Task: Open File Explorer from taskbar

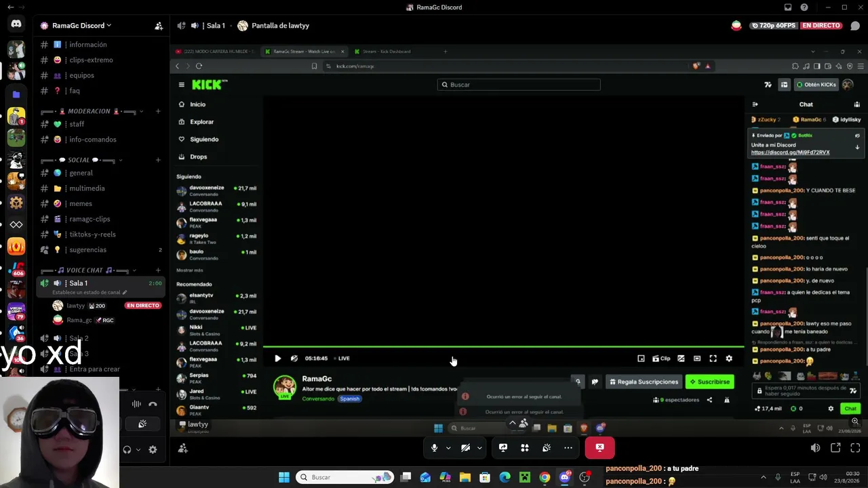Action: (x=465, y=477)
